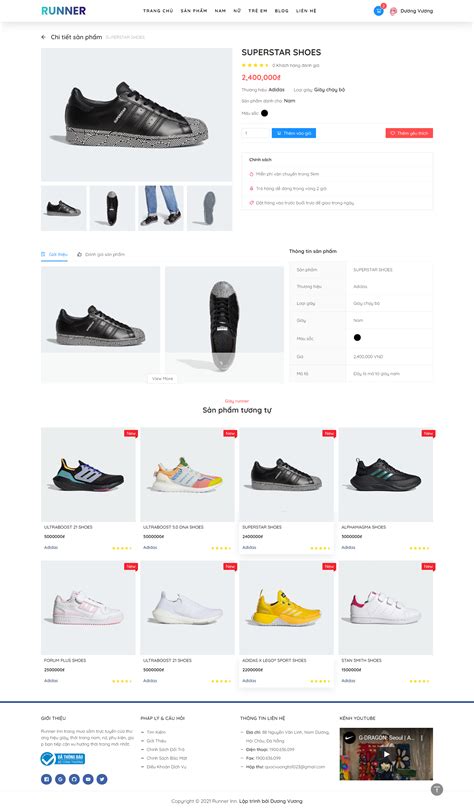This screenshot has width=474, height=811.
Task: Open the yellow Adidas x LEGO Sport Shoes product
Action: click(286, 624)
